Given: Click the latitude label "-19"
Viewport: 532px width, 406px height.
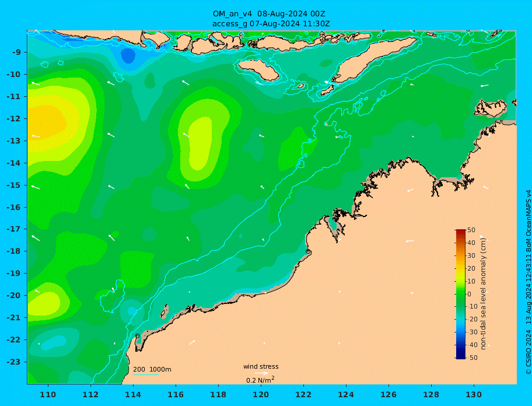Looking at the screenshot, I should [14, 274].
